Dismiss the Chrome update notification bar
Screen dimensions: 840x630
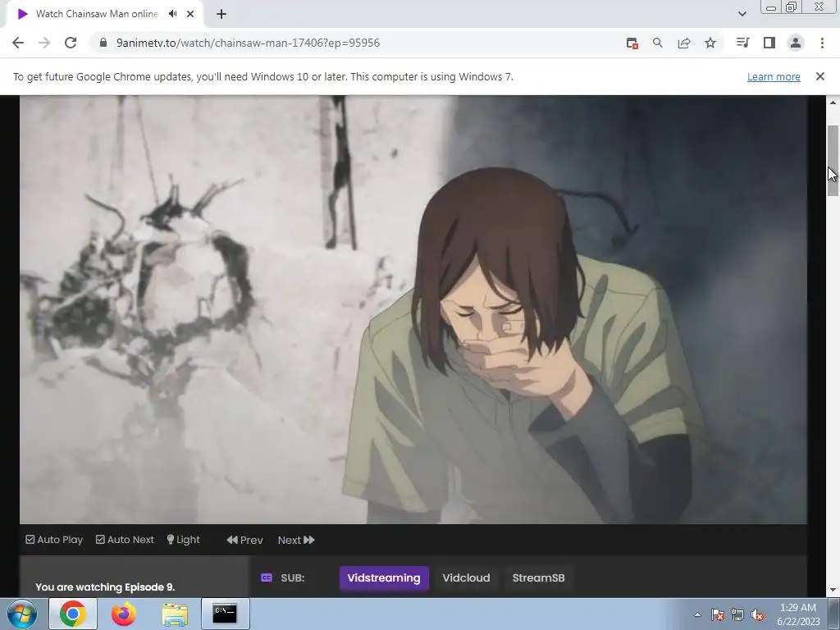[x=819, y=76]
